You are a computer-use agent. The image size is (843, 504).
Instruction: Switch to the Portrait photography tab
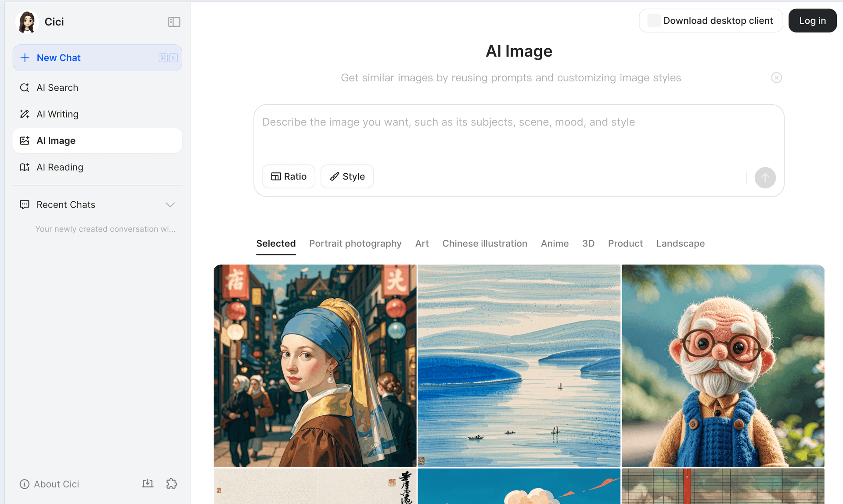355,243
